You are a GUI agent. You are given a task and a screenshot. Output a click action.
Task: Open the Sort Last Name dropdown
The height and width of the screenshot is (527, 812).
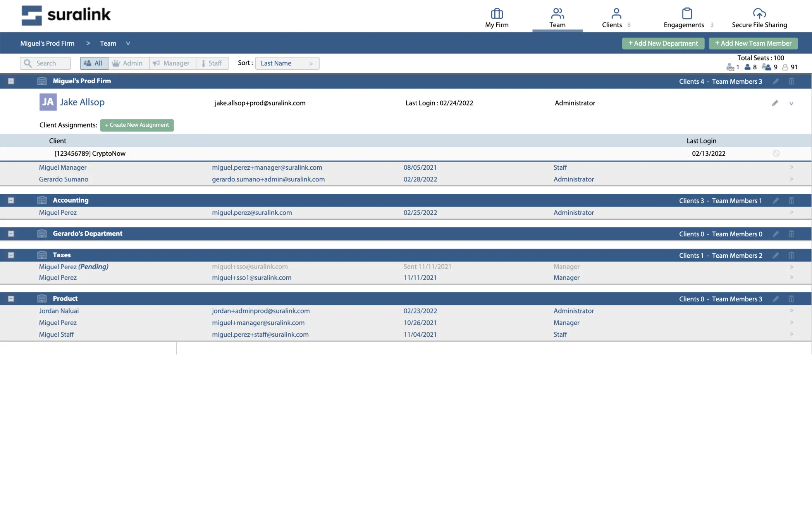point(287,63)
